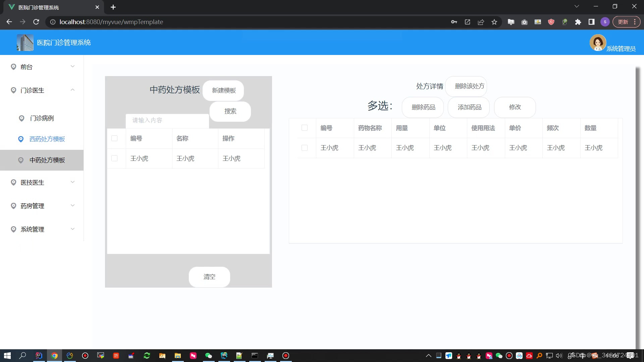Open the 西药处方模板 menu item
The width and height of the screenshot is (644, 362).
point(47,139)
